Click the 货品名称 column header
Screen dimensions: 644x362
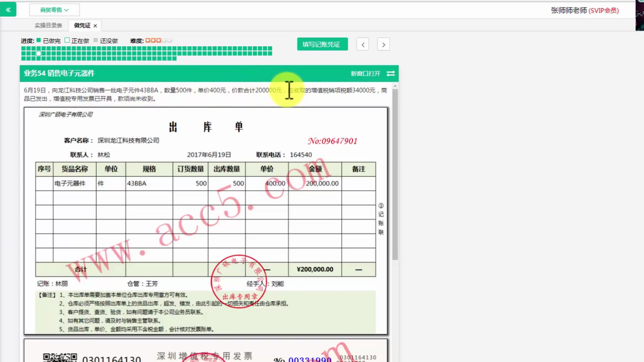click(x=74, y=169)
